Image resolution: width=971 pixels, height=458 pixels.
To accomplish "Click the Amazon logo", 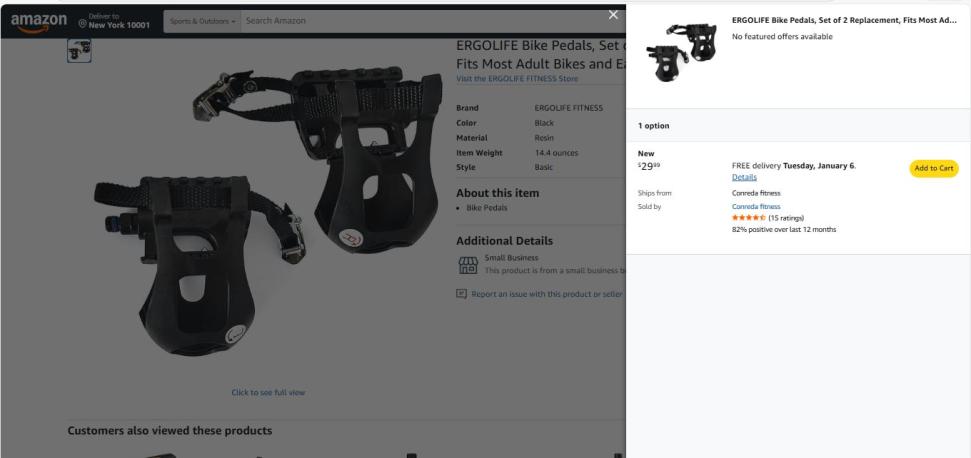I will click(38, 22).
